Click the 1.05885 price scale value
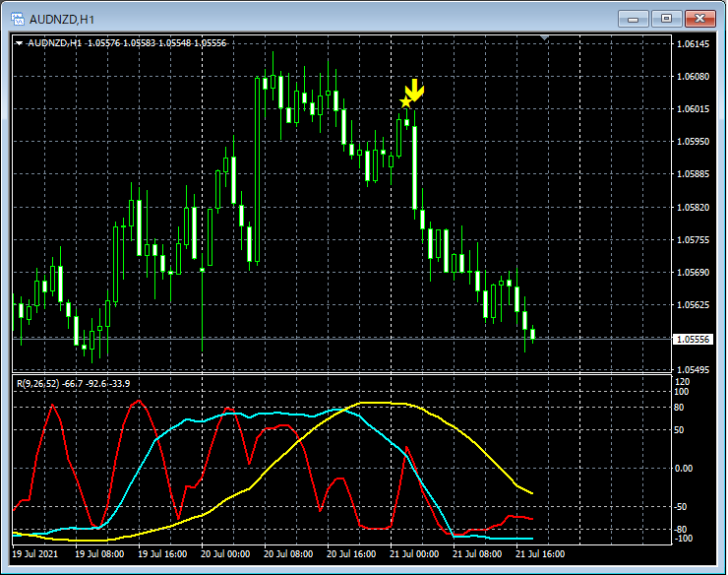Image resolution: width=728 pixels, height=575 pixels. coord(694,174)
